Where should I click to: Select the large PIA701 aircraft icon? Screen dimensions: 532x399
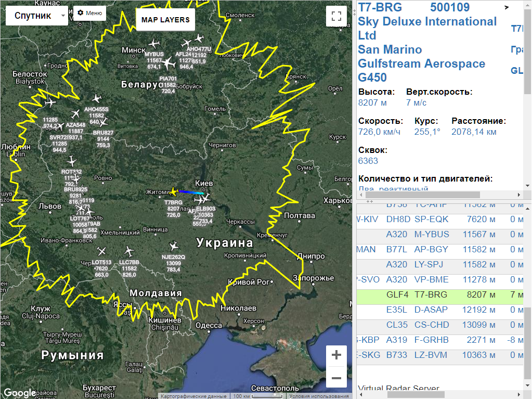tap(167, 63)
